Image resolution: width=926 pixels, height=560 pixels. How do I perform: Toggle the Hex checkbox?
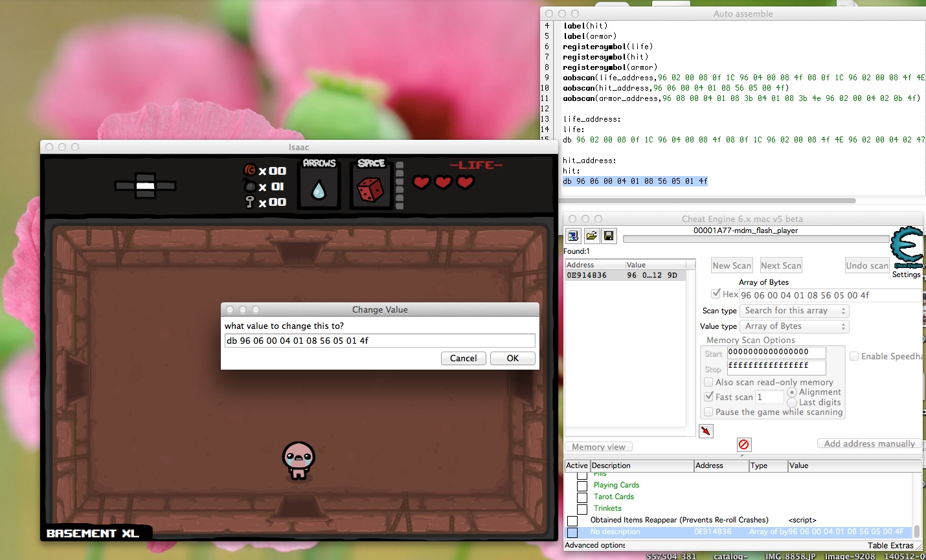(716, 294)
